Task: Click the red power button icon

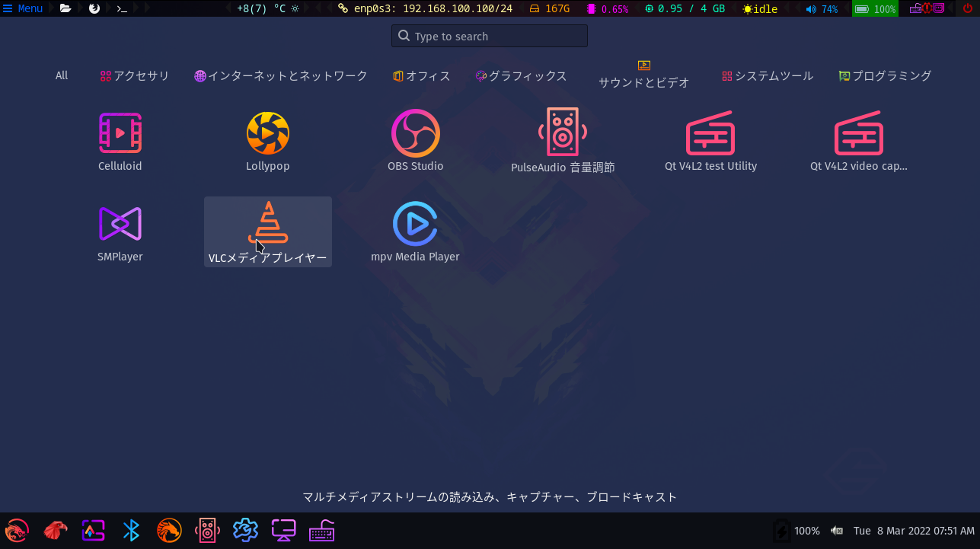Action: tap(967, 8)
